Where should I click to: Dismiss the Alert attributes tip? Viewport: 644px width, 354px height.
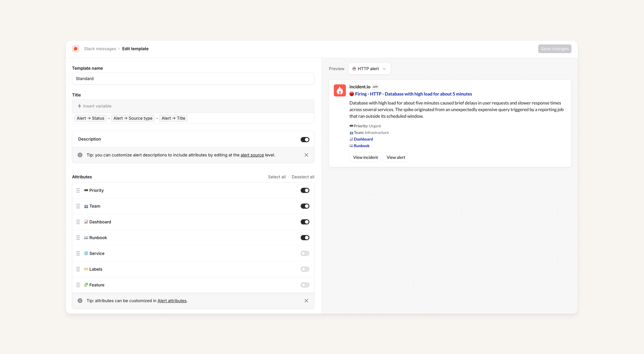(306, 301)
